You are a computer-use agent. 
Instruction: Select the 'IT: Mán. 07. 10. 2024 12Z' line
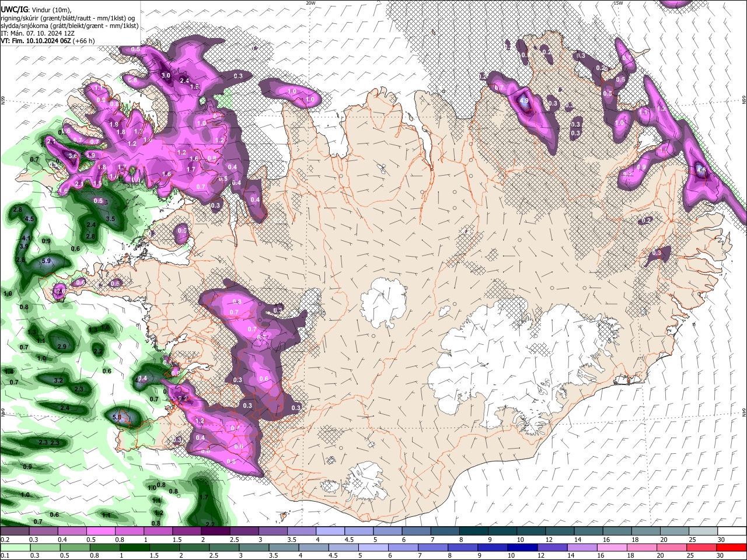pos(37,33)
